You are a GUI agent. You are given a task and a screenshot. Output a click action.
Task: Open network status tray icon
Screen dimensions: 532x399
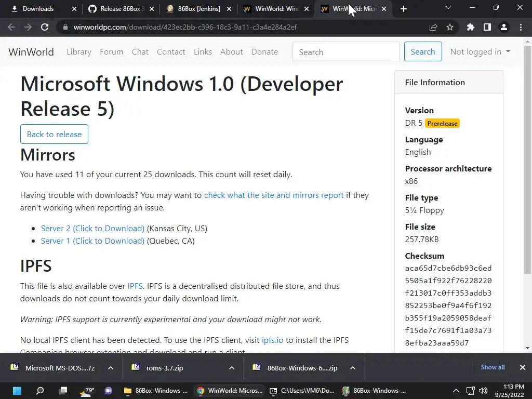(x=470, y=391)
